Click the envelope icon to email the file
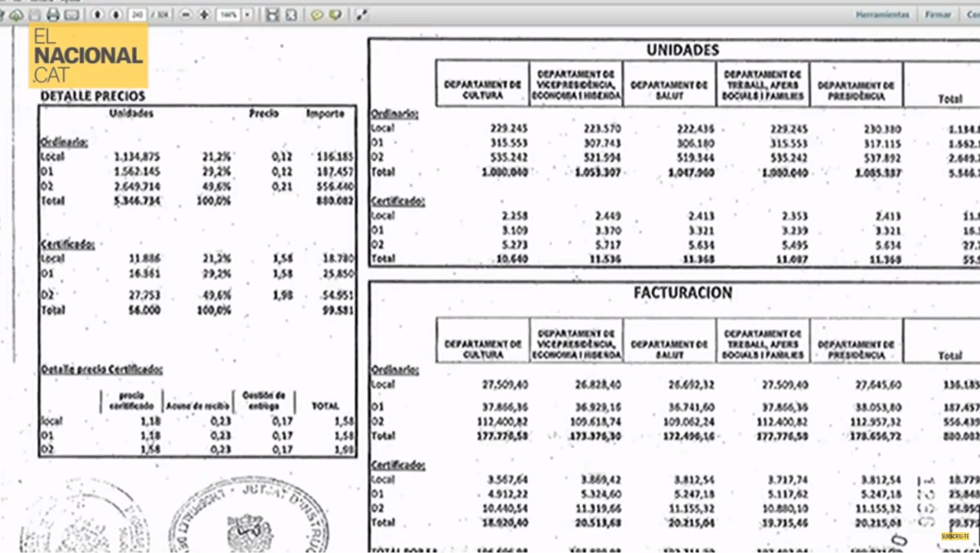Image resolution: width=980 pixels, height=553 pixels. coord(72,15)
